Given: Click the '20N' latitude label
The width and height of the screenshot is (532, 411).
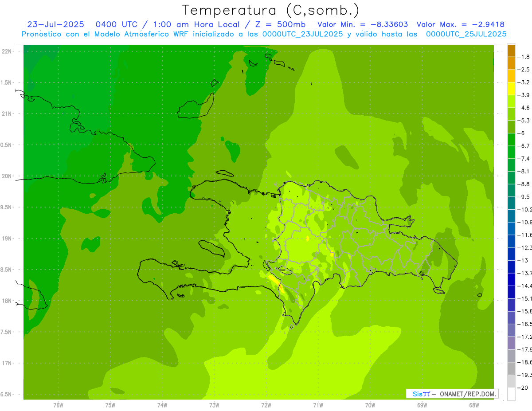Looking at the screenshot, I should pos(6,176).
